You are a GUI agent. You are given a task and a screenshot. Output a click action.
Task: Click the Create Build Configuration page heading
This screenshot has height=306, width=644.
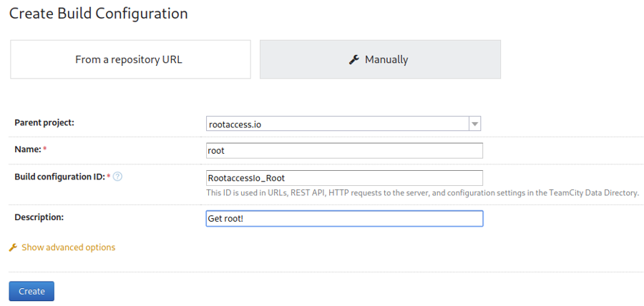click(98, 14)
